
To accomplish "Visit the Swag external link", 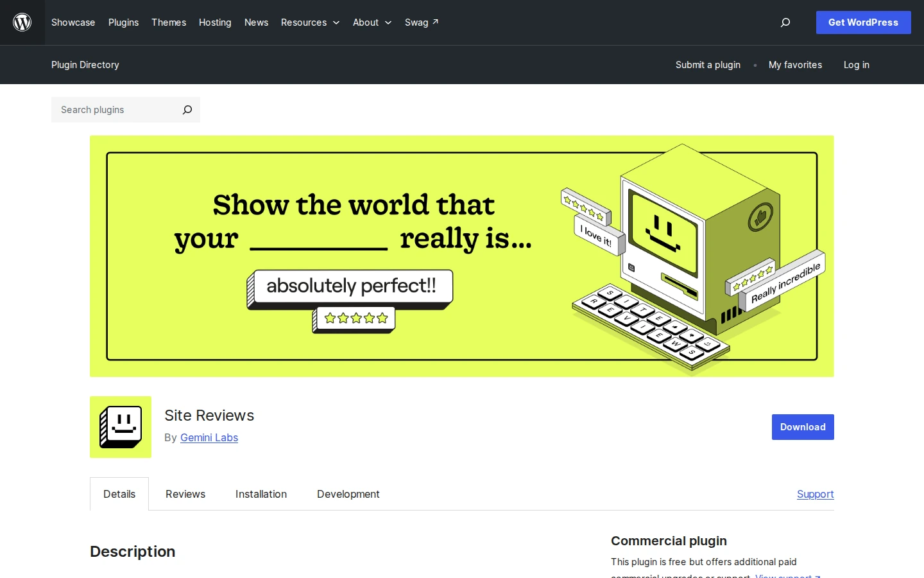I will 422,22.
